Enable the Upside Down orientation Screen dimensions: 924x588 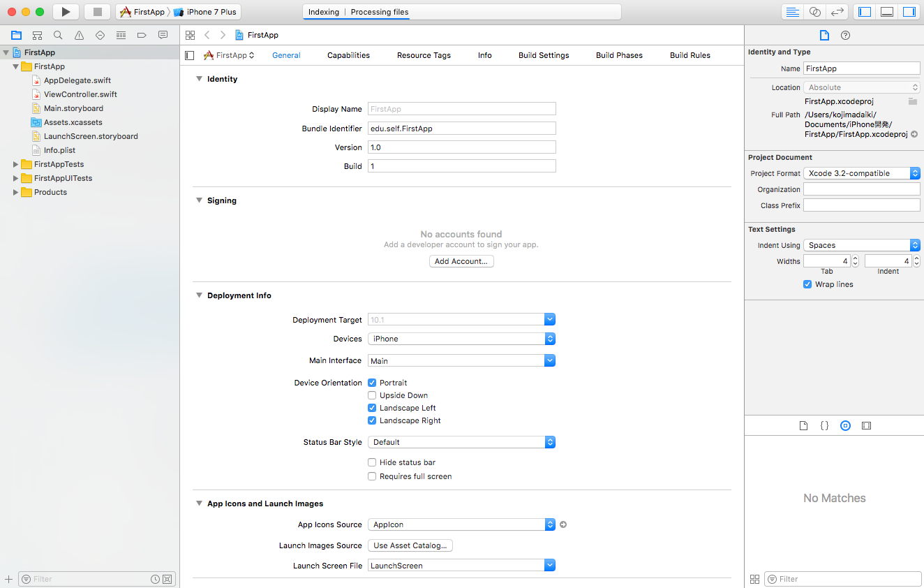click(372, 395)
